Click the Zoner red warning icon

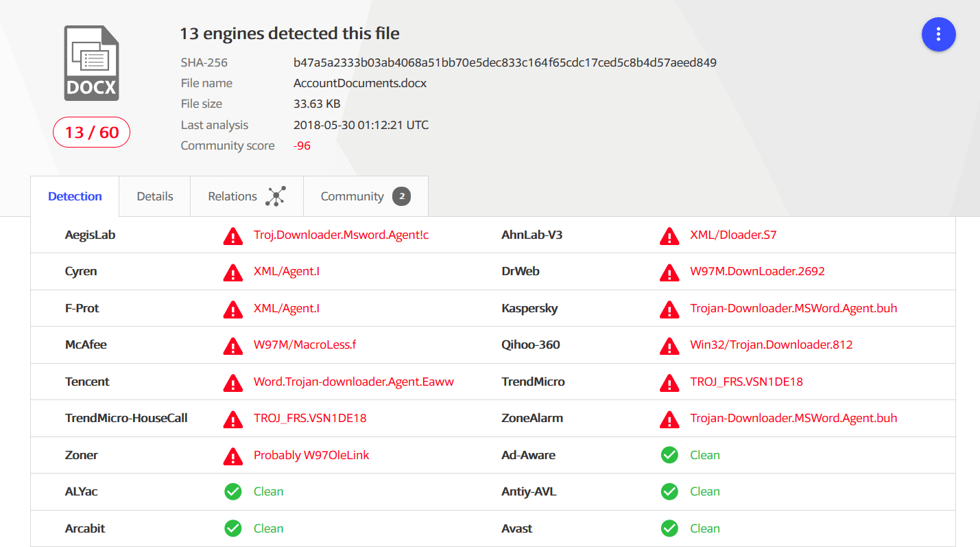(x=233, y=456)
